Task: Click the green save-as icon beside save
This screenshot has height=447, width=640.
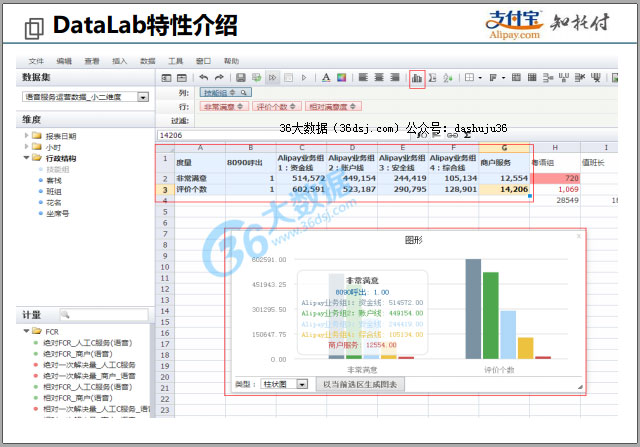Action: point(256,78)
